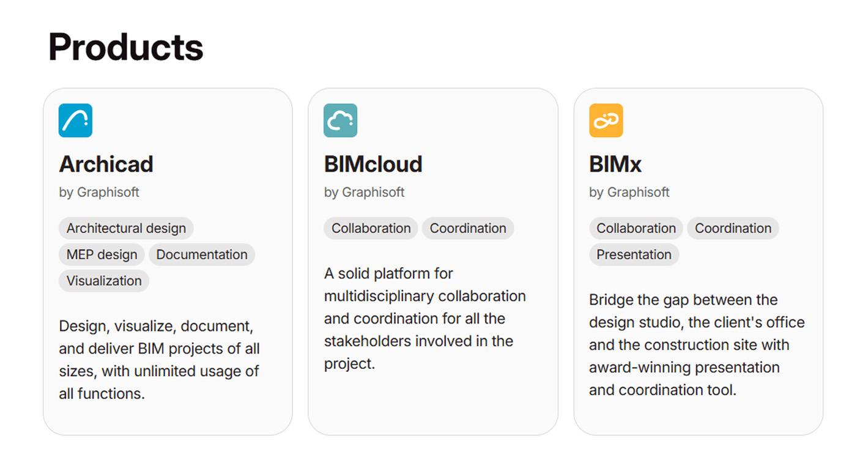Select the MEP design tag

[102, 254]
